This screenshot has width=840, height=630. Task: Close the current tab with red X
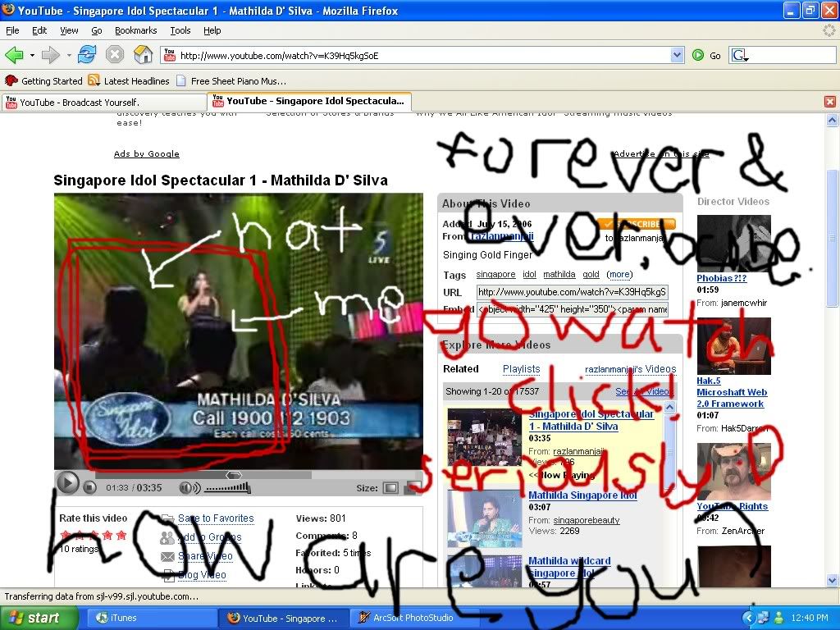point(830,102)
